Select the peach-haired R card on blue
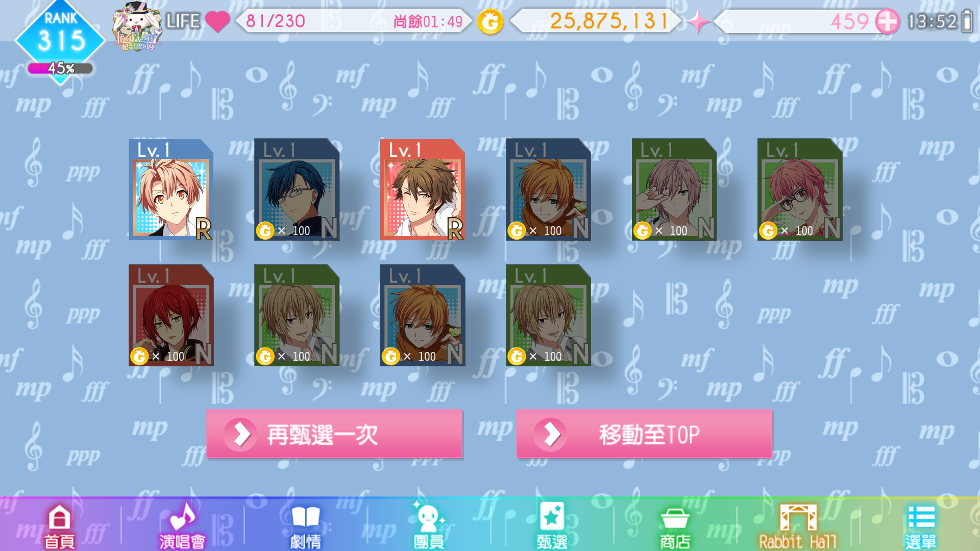980x551 pixels. (x=171, y=189)
